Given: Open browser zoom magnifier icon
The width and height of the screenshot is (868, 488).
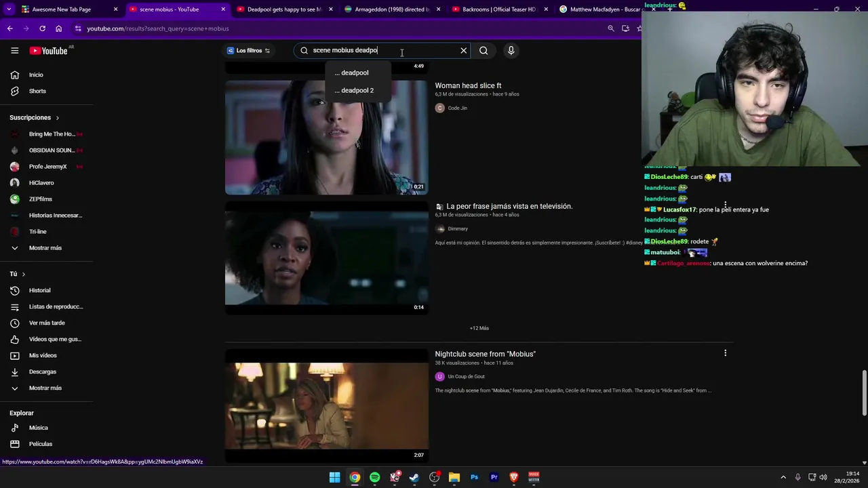Looking at the screenshot, I should pos(610,28).
